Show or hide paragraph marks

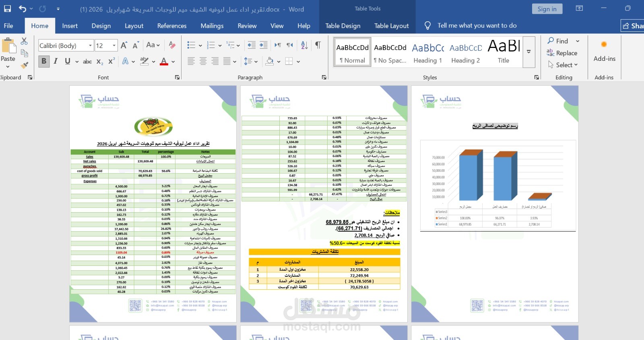[x=318, y=45]
